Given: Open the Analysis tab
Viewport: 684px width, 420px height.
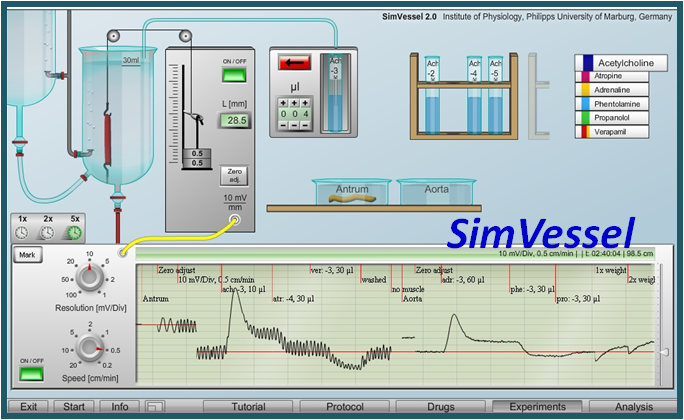Looking at the screenshot, I should click(x=633, y=407).
